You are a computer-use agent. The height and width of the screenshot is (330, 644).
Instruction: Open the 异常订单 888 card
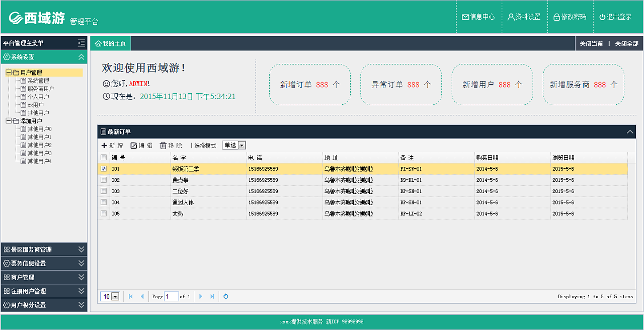pos(401,85)
